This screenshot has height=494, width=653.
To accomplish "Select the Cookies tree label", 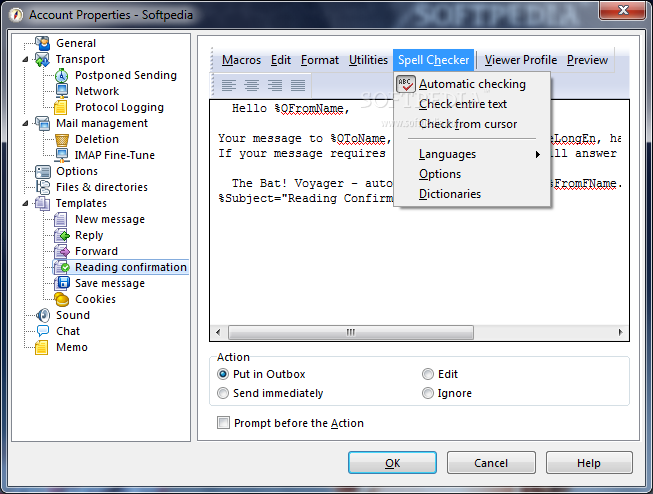I will [95, 299].
